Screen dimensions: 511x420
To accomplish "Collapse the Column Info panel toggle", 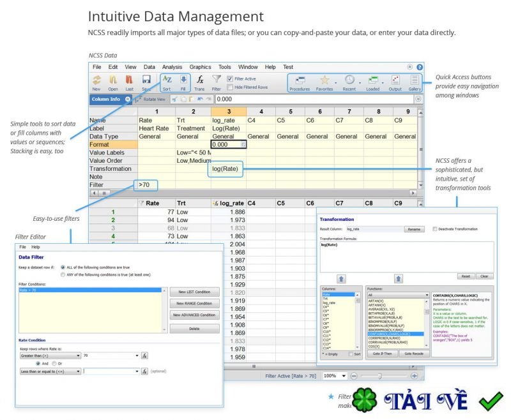I will pyautogui.click(x=128, y=99).
